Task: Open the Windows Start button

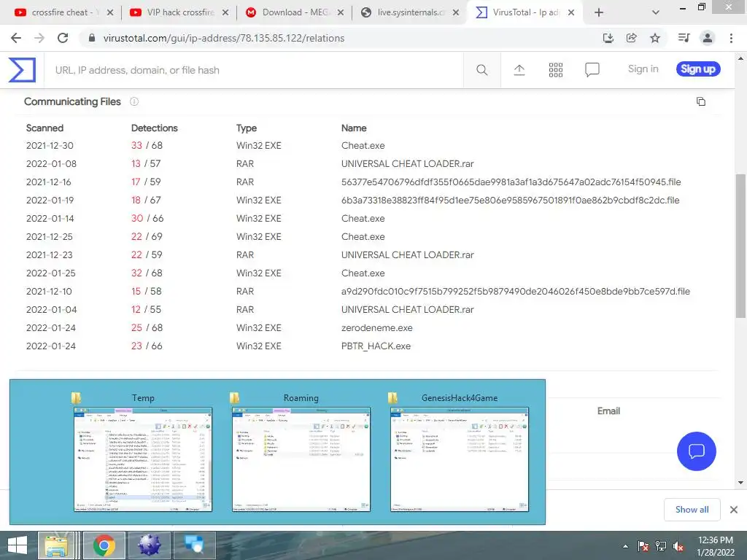Action: [x=18, y=545]
